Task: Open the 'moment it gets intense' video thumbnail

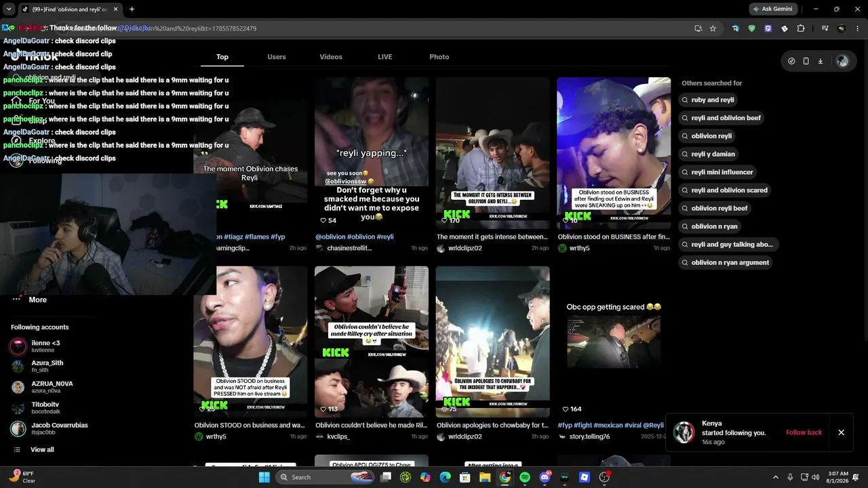Action: [493, 152]
